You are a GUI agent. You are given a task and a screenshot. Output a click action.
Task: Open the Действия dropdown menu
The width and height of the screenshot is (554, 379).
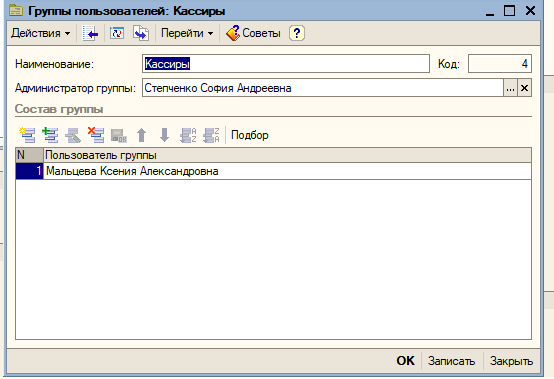click(x=40, y=33)
